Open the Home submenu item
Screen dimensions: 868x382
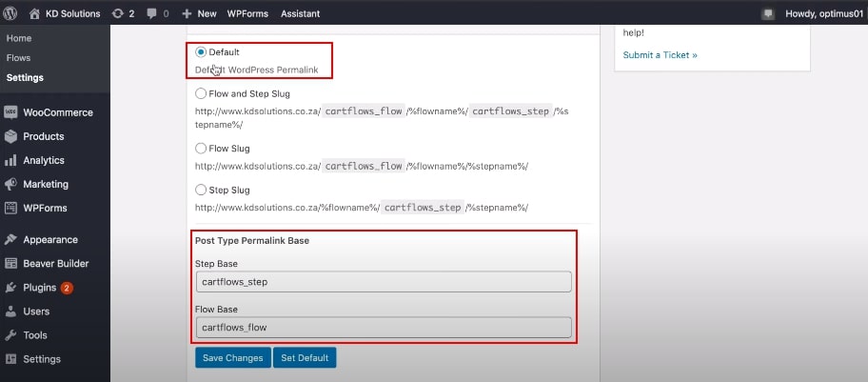click(x=19, y=38)
